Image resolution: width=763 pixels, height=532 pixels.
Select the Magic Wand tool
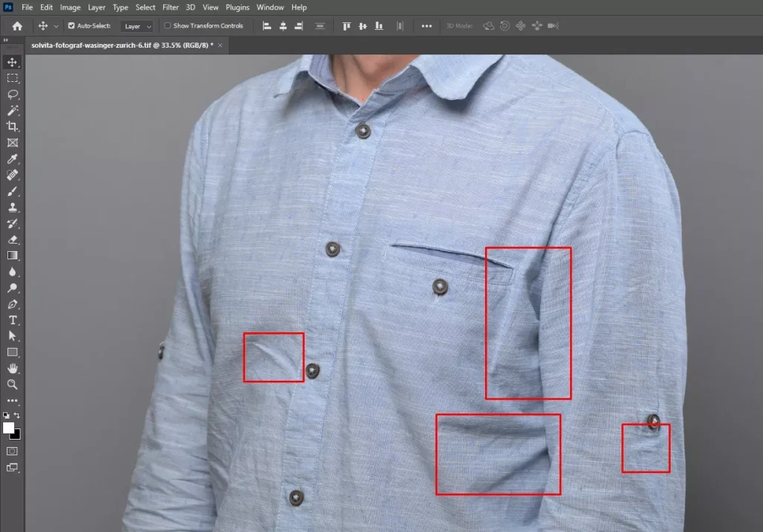(x=13, y=110)
